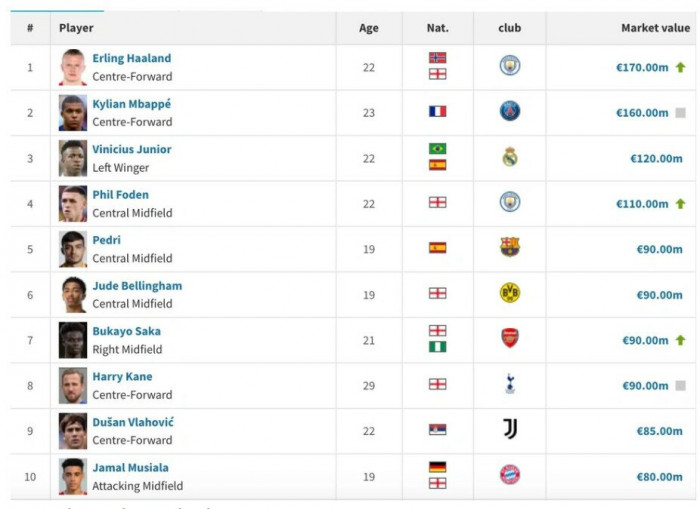Click Harry Kane's portrait thumbnail
Screen dimensions: 700x509
(73, 385)
